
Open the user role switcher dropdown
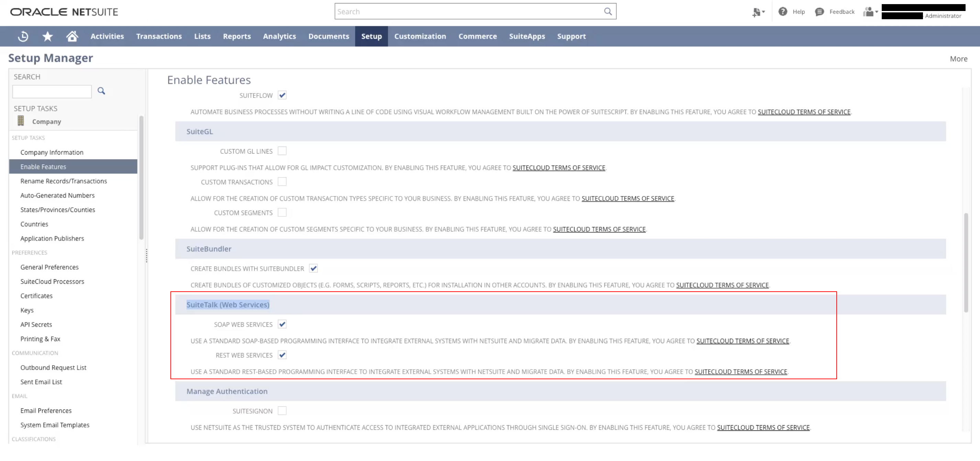(x=870, y=12)
